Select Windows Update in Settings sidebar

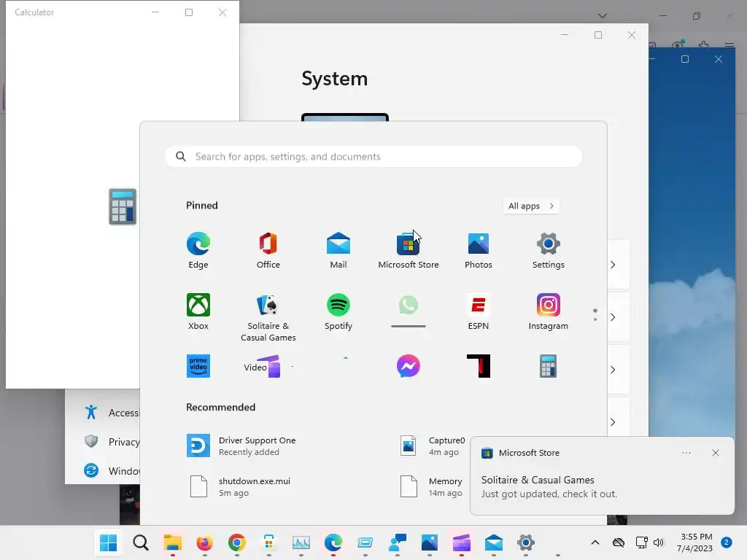(111, 471)
